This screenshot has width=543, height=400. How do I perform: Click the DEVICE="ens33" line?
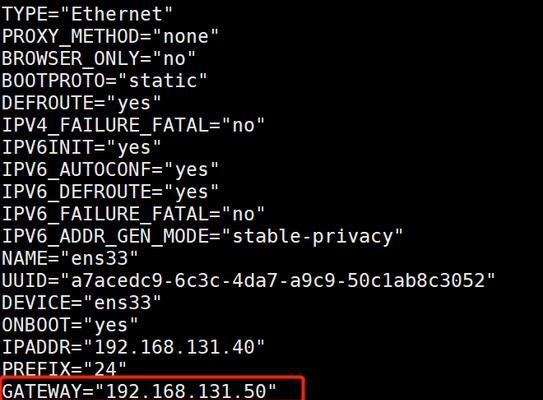click(x=81, y=303)
